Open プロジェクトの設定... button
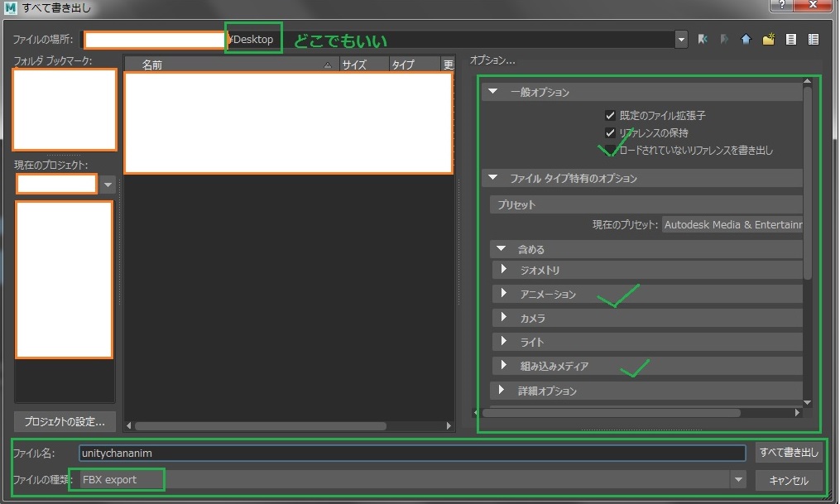840x504 pixels. click(x=65, y=421)
